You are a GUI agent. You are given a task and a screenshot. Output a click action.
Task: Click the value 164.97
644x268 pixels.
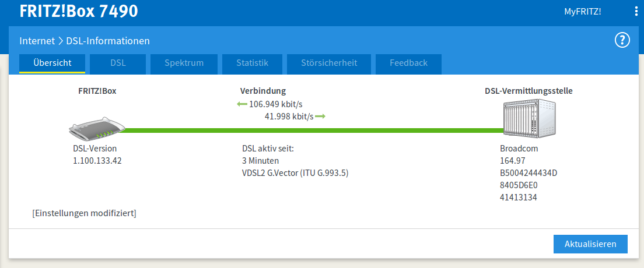pyautogui.click(x=513, y=161)
